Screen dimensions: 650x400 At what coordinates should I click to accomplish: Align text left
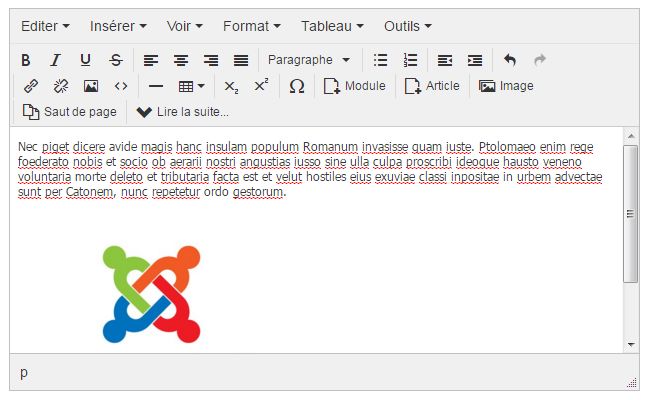pos(151,60)
